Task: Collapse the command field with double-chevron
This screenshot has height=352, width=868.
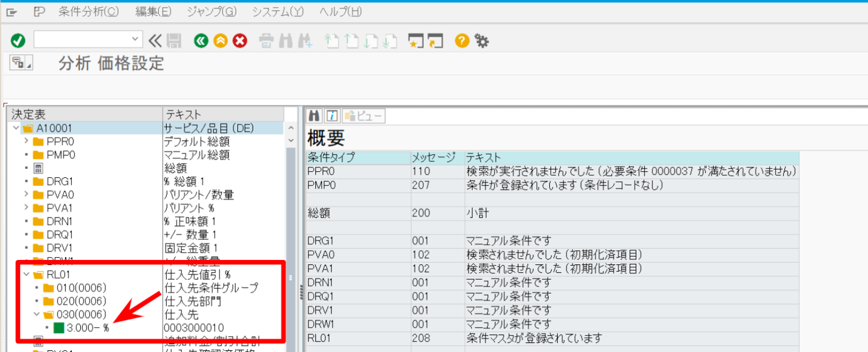Action: pyautogui.click(x=155, y=40)
